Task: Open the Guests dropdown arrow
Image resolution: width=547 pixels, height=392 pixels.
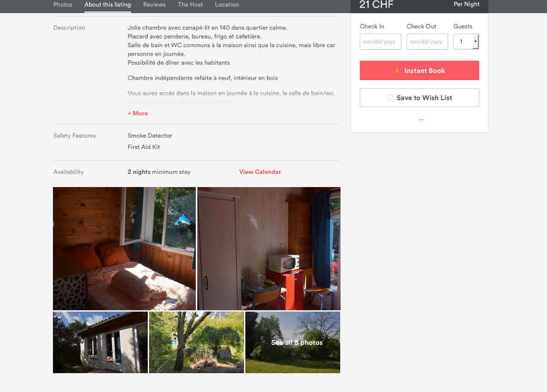Action: point(475,42)
